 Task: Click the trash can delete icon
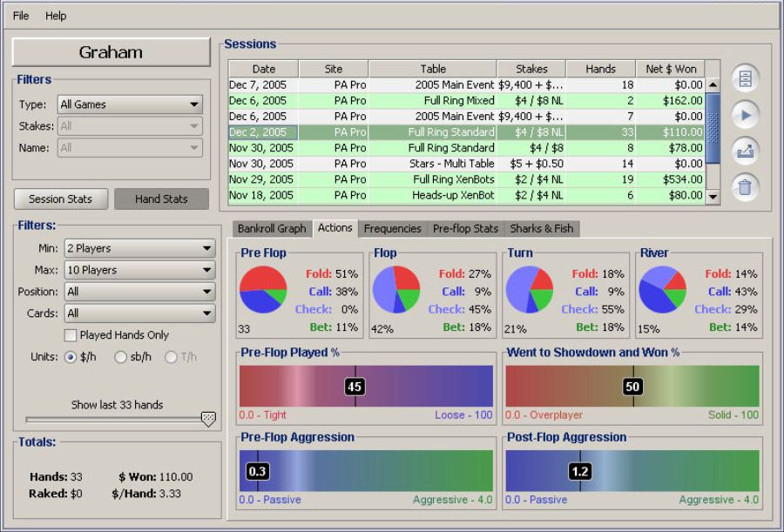(x=745, y=187)
